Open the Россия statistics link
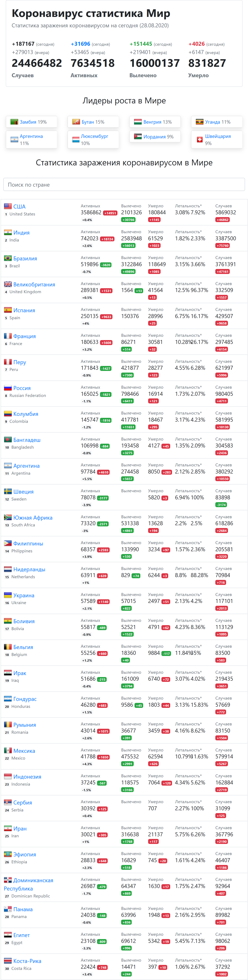The width and height of the screenshot is (248, 980). click(x=22, y=388)
